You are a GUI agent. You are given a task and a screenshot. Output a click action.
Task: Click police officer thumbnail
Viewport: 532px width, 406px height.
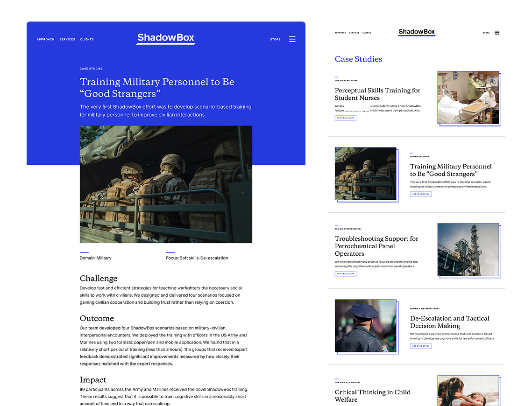(365, 326)
